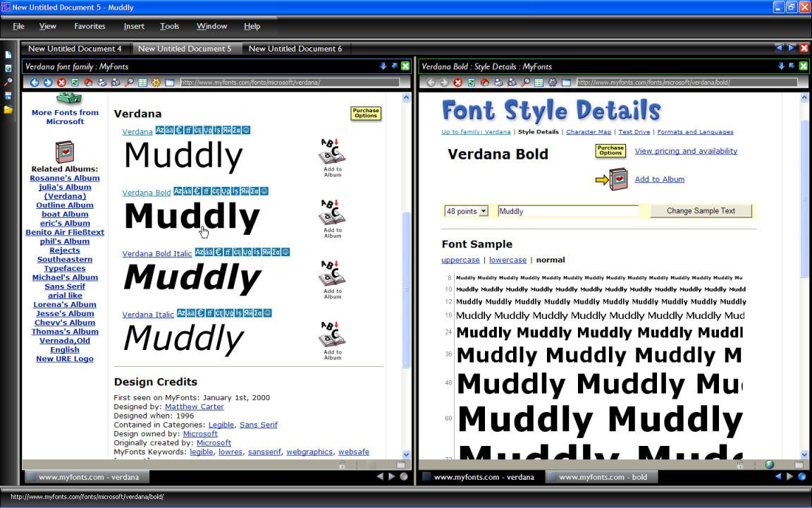Viewport: 812px width, 508px height.
Task: Click Purchase Options in the Verdana Bold pane
Action: (610, 150)
